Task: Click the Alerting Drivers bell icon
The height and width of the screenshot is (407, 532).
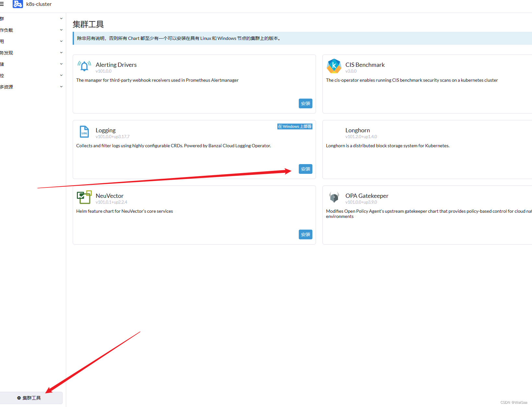Action: point(84,66)
